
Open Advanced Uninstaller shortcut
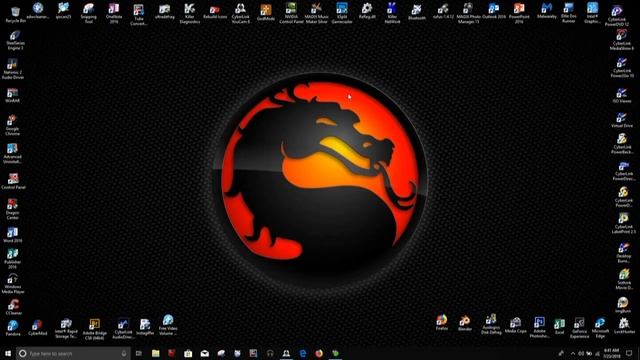12,153
